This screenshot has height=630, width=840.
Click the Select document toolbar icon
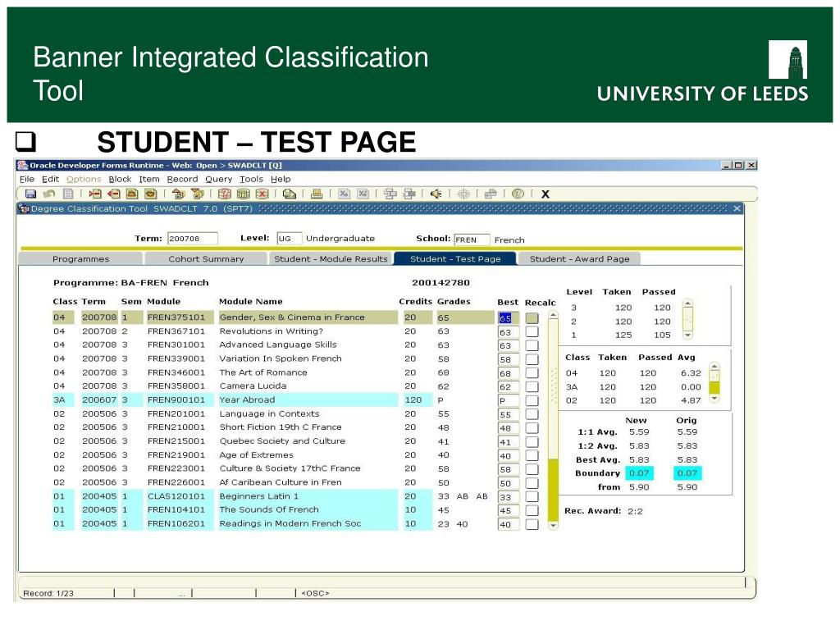[68, 194]
